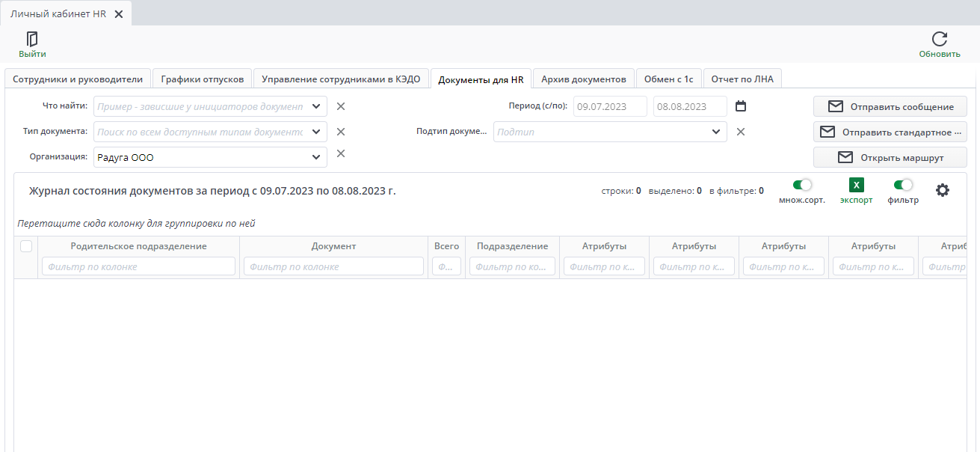Clear the Организация field
The height and width of the screenshot is (452, 980).
pyautogui.click(x=340, y=153)
